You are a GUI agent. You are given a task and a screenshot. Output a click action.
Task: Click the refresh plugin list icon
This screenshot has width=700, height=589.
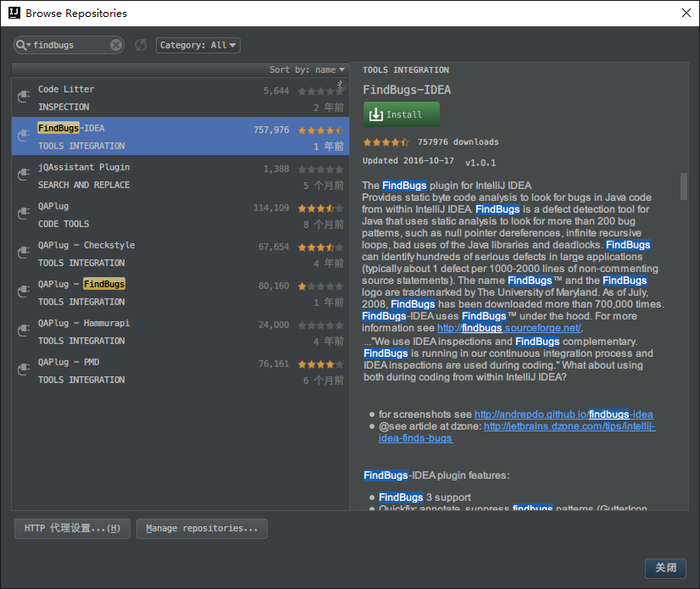[x=141, y=45]
